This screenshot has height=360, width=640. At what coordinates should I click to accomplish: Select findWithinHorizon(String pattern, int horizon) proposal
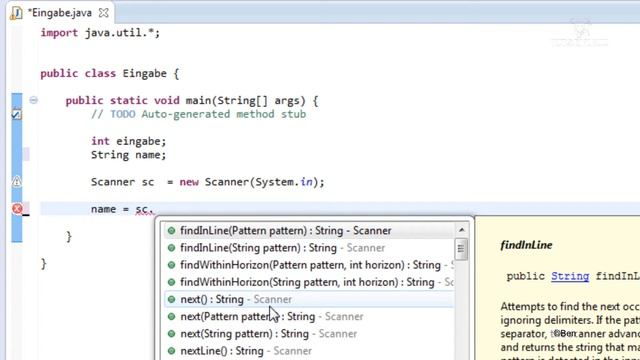point(309,282)
